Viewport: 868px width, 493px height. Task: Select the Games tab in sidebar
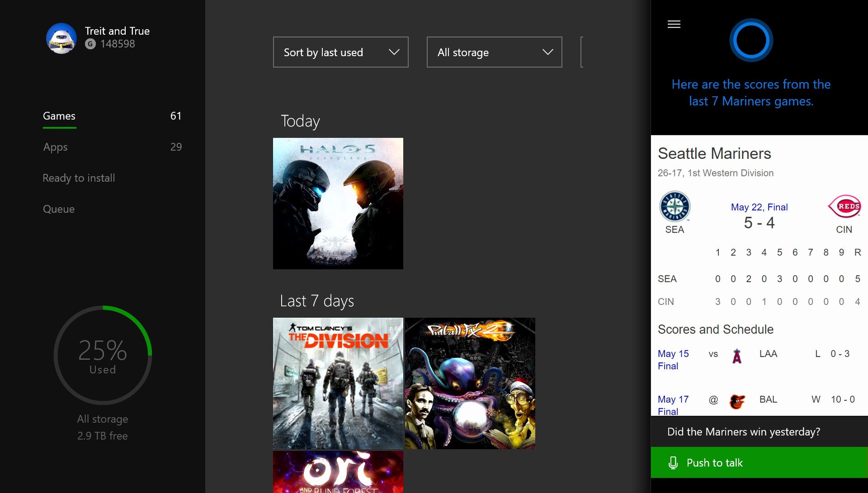pos(59,115)
